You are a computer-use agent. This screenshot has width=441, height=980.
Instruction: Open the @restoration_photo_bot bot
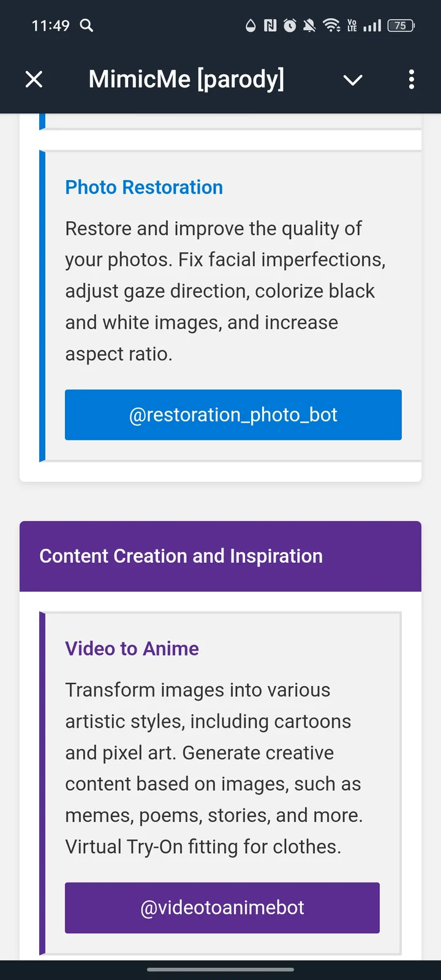(233, 415)
